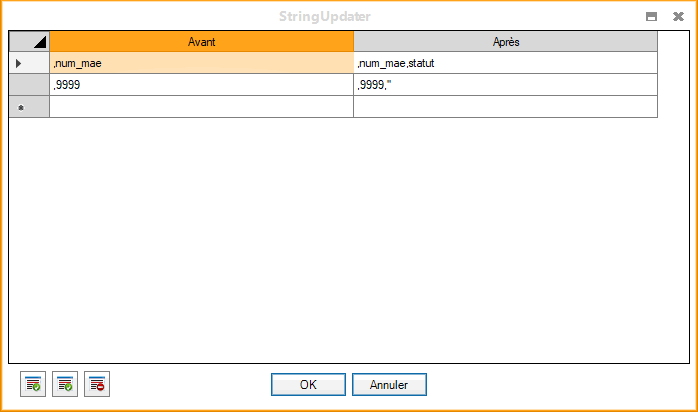Click the StringUpdater title bar text

pos(349,16)
